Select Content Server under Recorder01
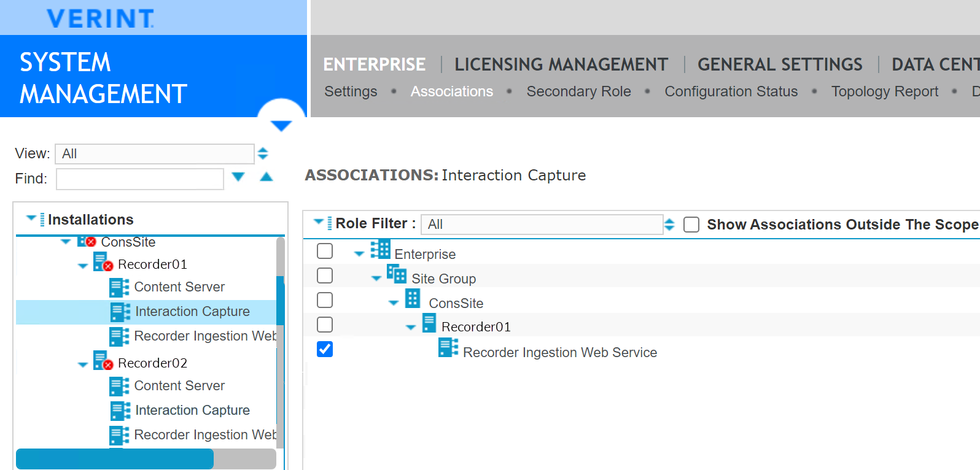 tap(179, 287)
